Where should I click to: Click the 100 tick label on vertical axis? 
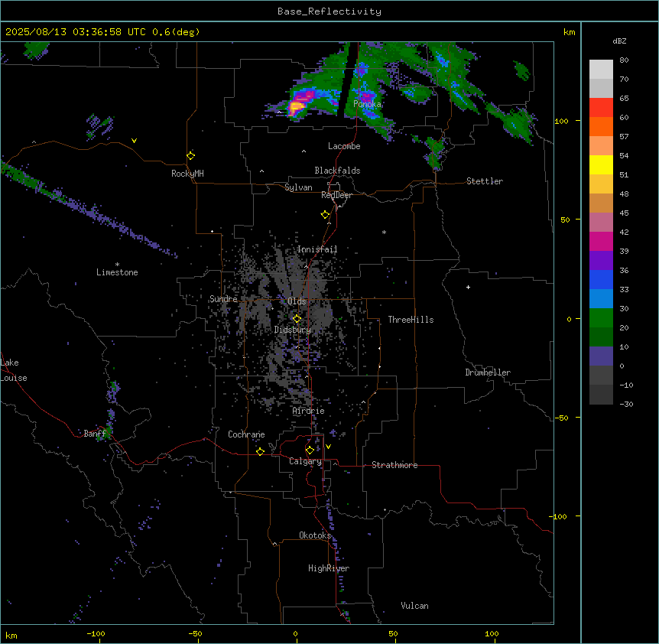click(561, 121)
